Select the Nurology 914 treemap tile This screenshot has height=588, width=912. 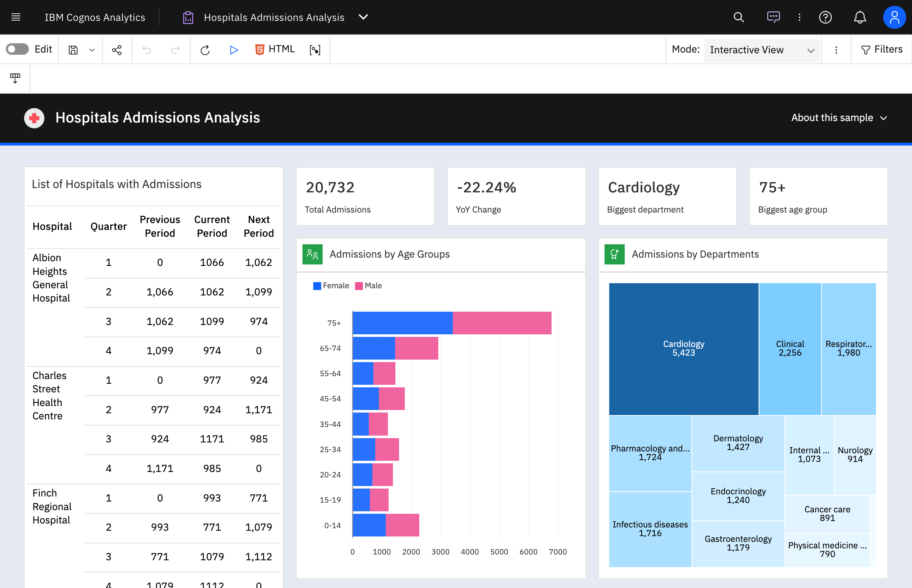coord(855,455)
